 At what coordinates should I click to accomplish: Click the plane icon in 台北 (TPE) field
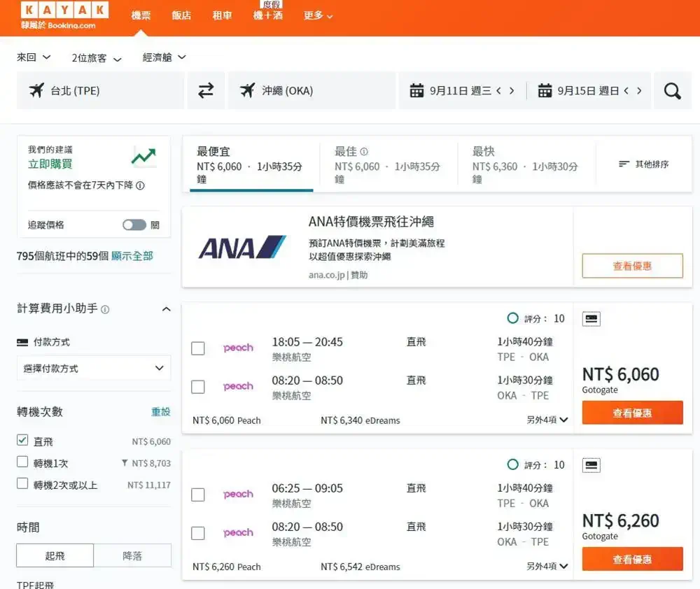(36, 90)
